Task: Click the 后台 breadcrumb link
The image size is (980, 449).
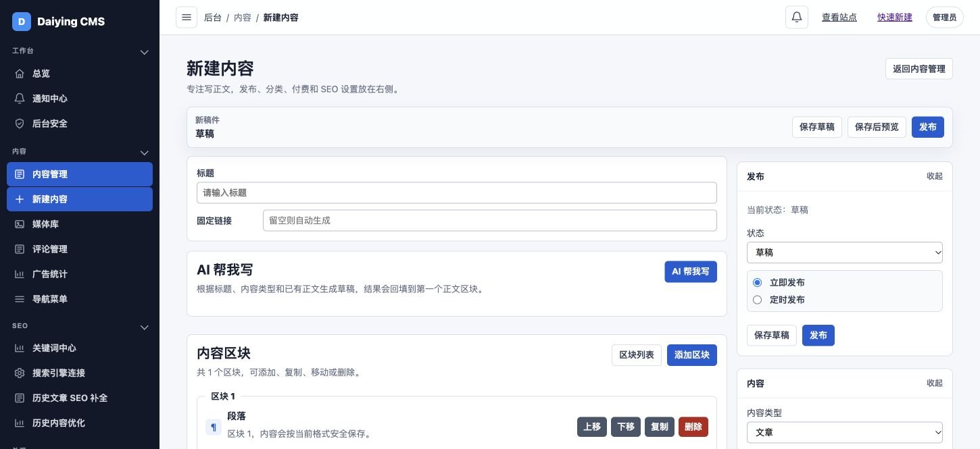Action: coord(213,18)
